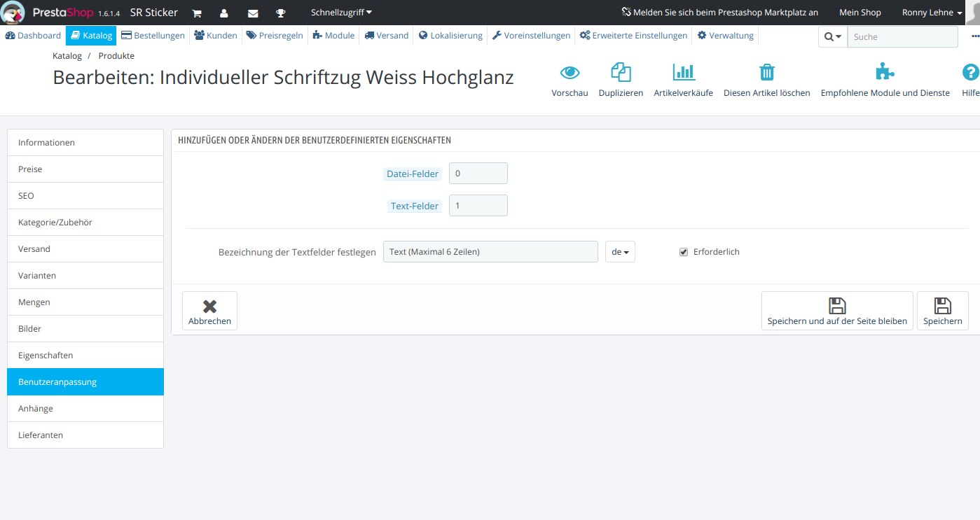Open the Lokalisierung menu
The image size is (980, 520).
[450, 36]
